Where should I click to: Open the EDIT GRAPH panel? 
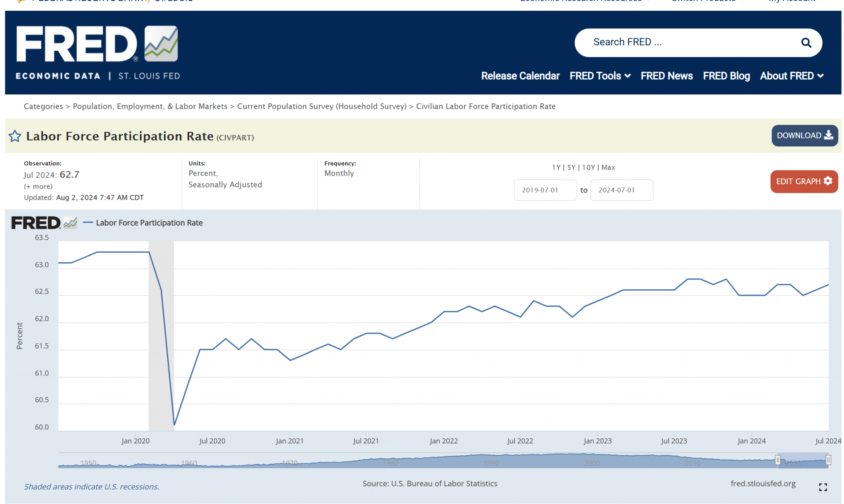(804, 181)
